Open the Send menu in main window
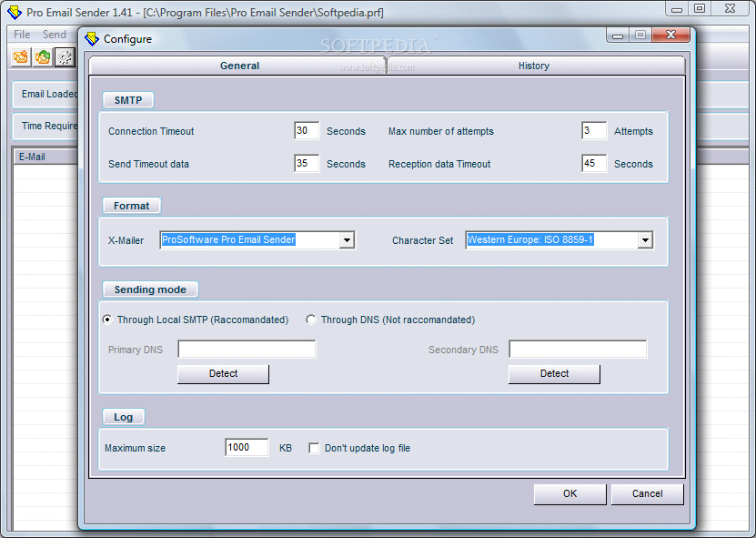 (x=54, y=35)
